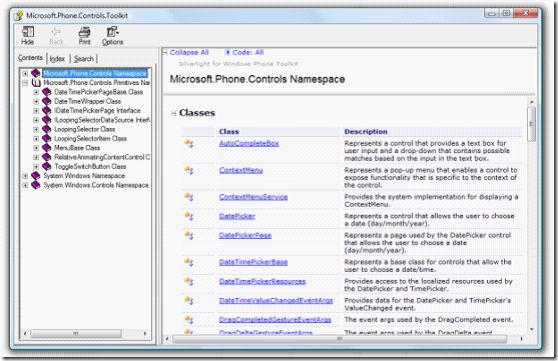Click the tree pane horizontal scrollbar thumb

(76, 334)
